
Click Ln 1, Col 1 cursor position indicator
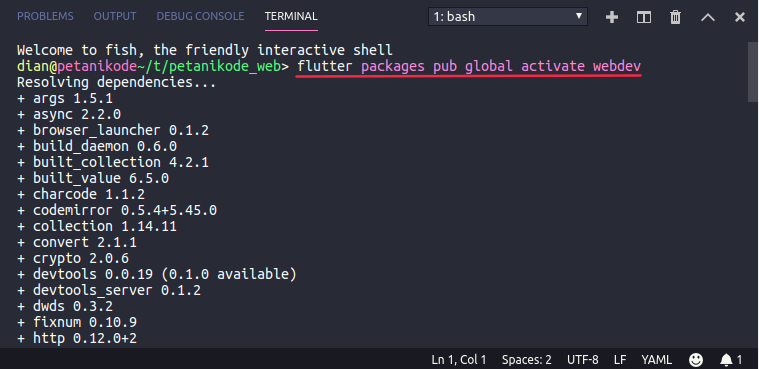coord(459,360)
